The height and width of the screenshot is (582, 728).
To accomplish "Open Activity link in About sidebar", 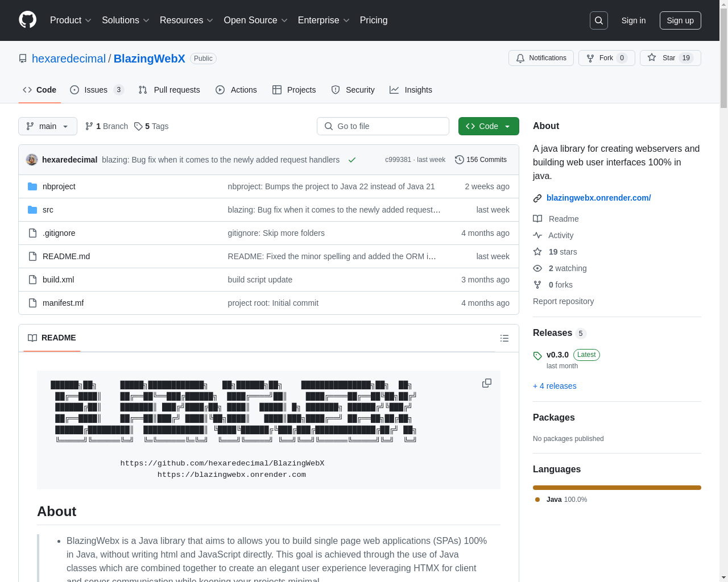I will point(553,235).
